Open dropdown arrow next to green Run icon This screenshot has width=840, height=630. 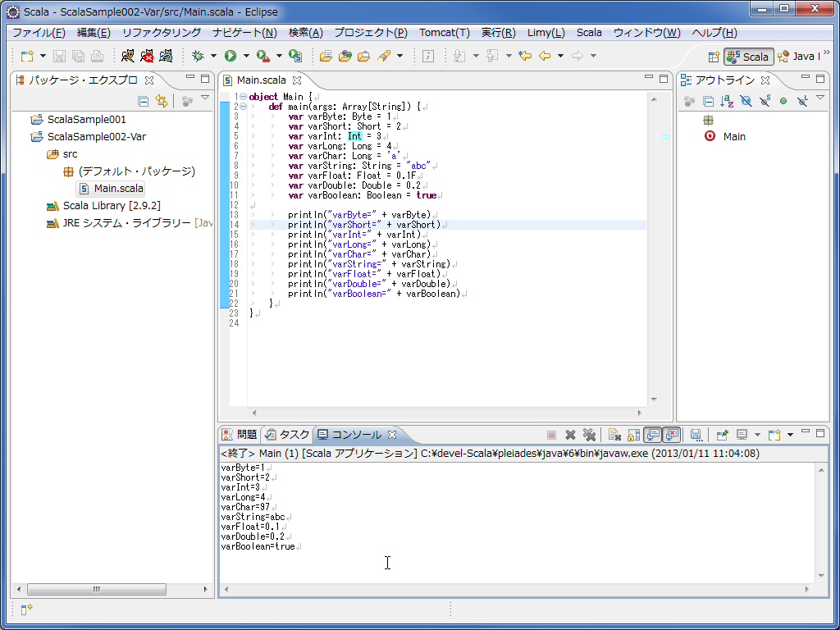[x=246, y=56]
